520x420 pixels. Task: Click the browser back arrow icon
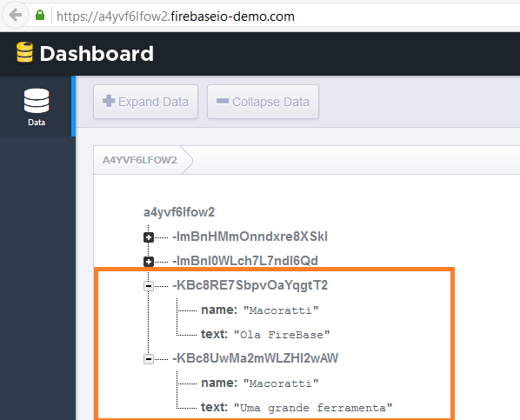click(16, 15)
